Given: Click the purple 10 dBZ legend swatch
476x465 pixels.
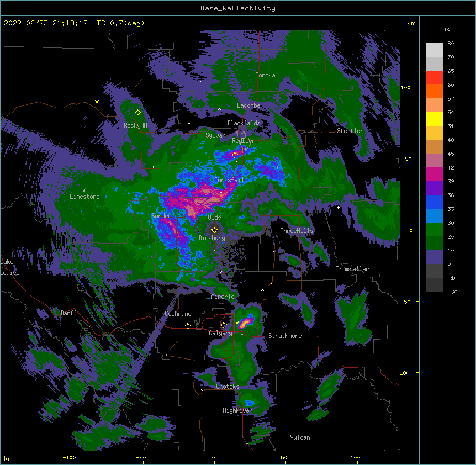Looking at the screenshot, I should click(x=434, y=257).
